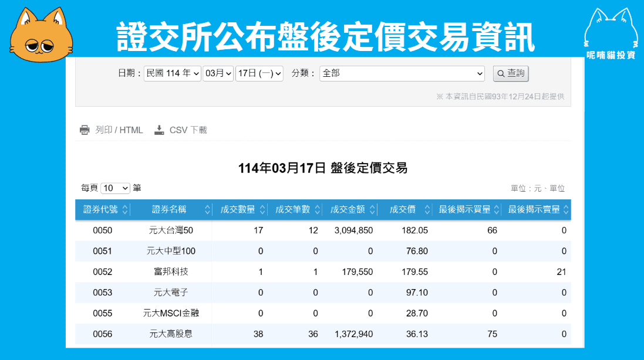Select security code 0055
The width and height of the screenshot is (644, 360).
[103, 313]
